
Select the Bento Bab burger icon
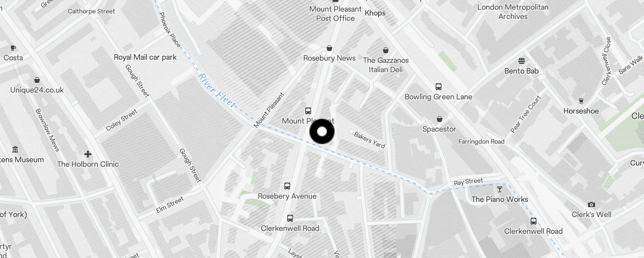coord(522,61)
